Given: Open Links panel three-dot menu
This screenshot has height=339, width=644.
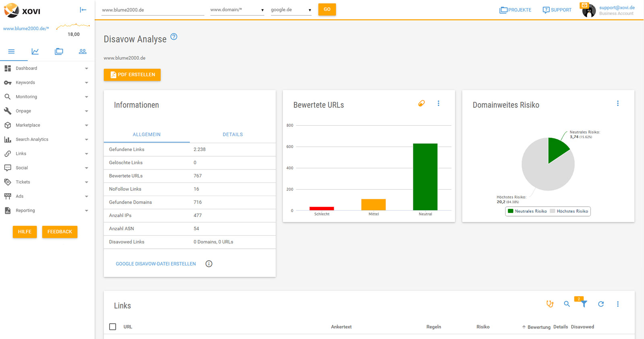Looking at the screenshot, I should [618, 304].
